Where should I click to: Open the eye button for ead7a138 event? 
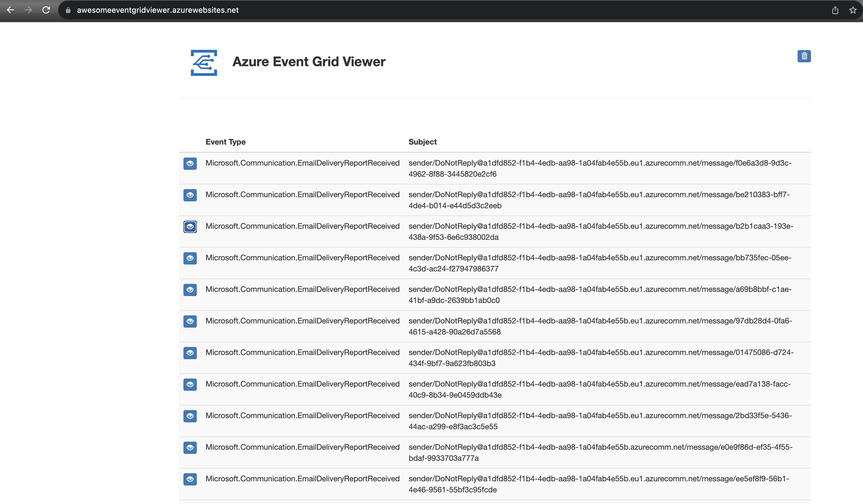point(190,384)
